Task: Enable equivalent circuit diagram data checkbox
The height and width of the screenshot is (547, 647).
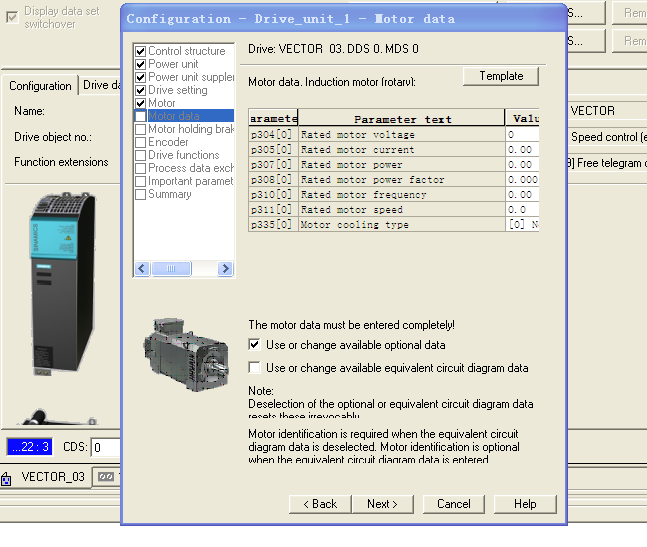Action: [x=255, y=368]
